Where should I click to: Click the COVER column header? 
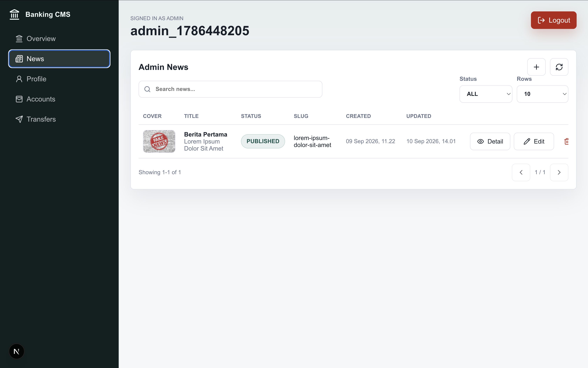[152, 116]
